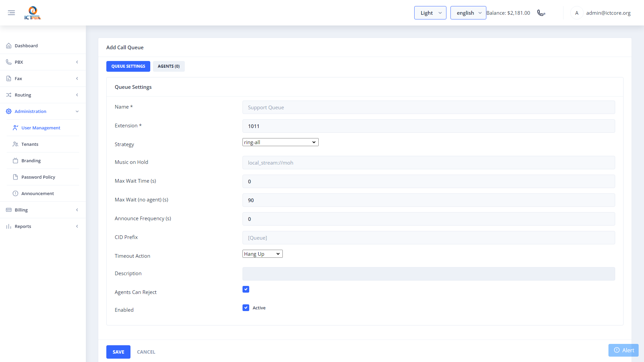Toggle the hamburger sidebar menu

tap(11, 13)
